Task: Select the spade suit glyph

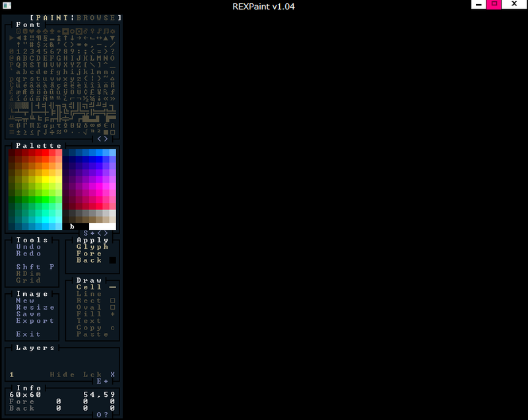Action: (x=52, y=31)
